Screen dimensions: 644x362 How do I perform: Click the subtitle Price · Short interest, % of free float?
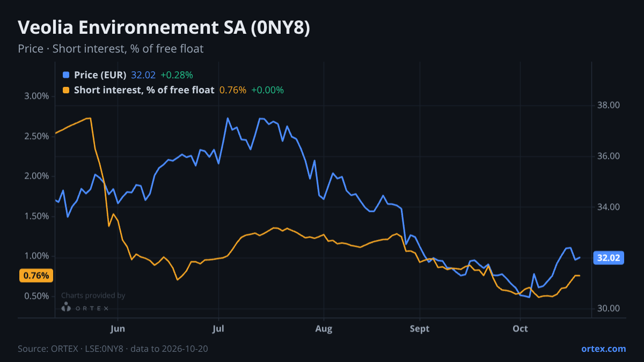pos(111,49)
